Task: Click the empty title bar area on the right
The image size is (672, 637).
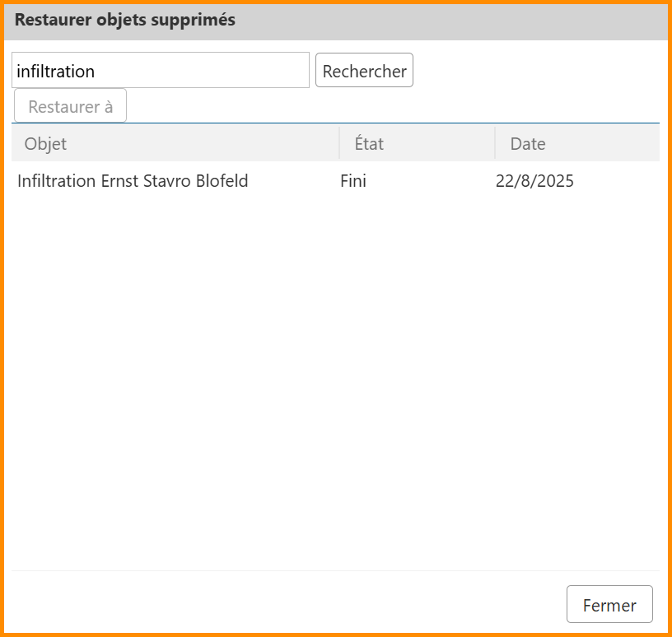Action: tap(494, 21)
